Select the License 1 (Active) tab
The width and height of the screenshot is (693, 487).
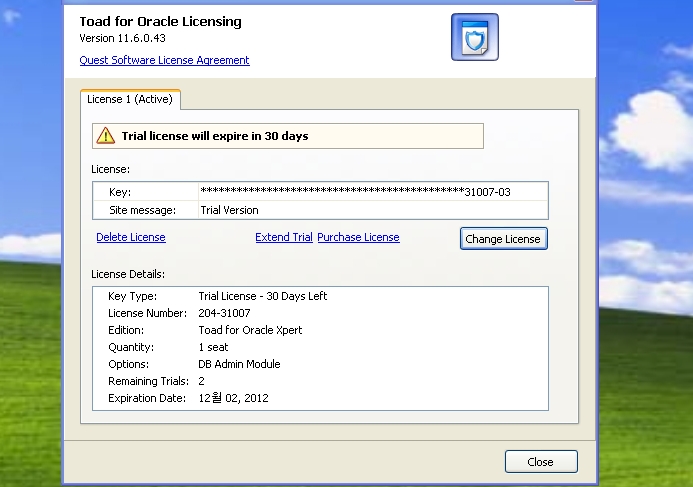click(x=130, y=99)
